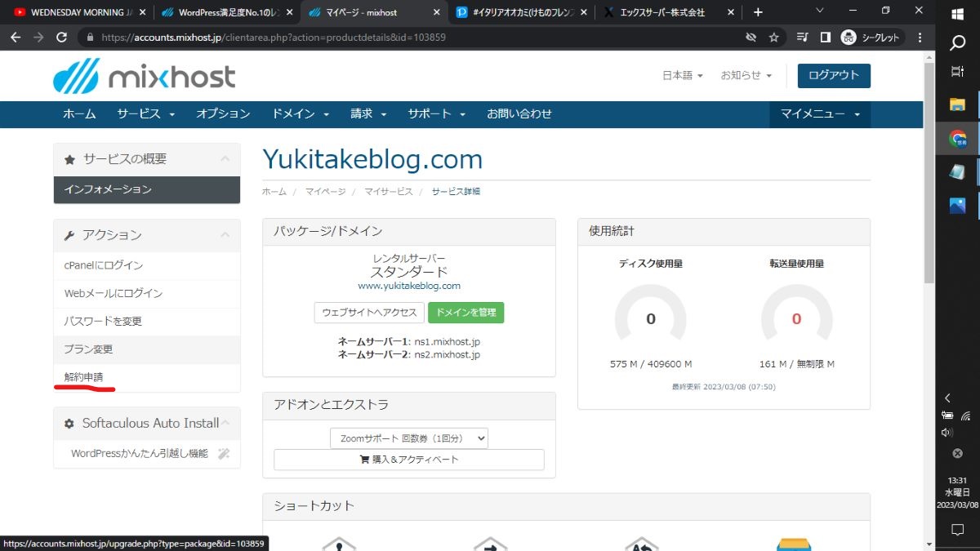This screenshot has height=551, width=980.
Task: Click the 購入＆アクティベート button
Action: (x=409, y=460)
